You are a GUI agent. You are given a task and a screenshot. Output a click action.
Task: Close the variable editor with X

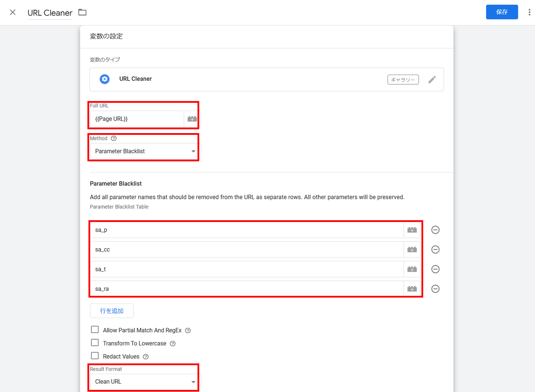13,13
